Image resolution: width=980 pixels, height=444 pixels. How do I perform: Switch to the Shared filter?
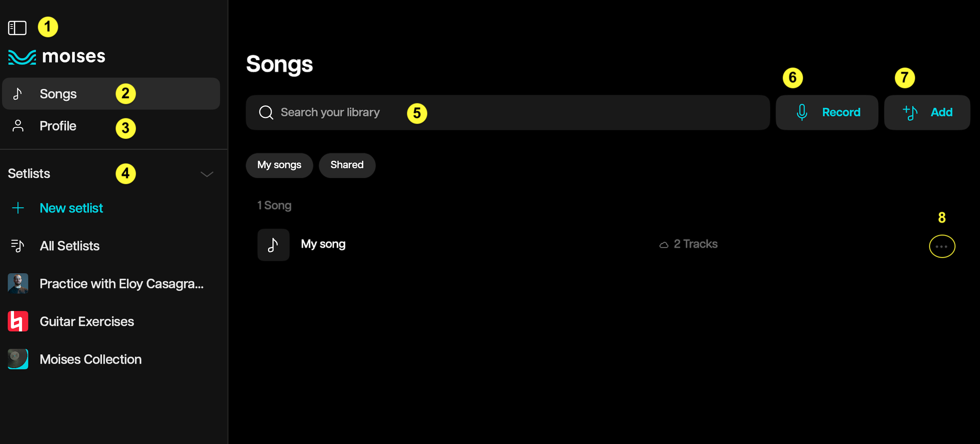click(x=347, y=165)
